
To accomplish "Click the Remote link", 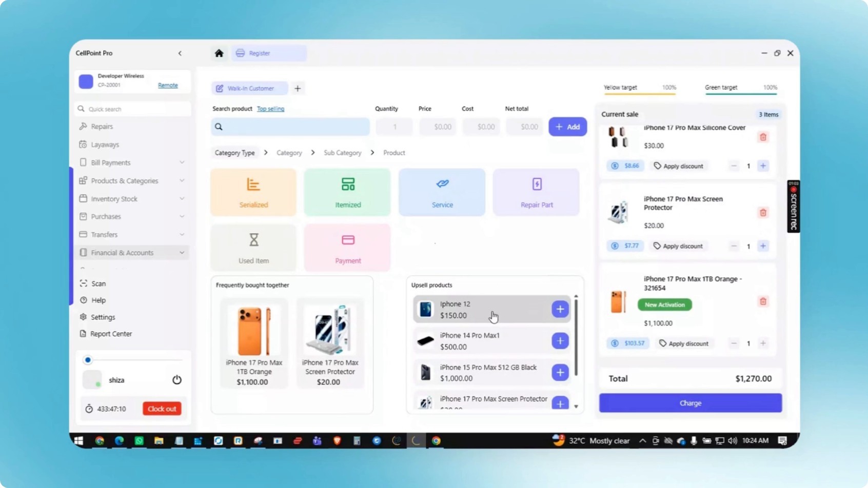I will [168, 85].
